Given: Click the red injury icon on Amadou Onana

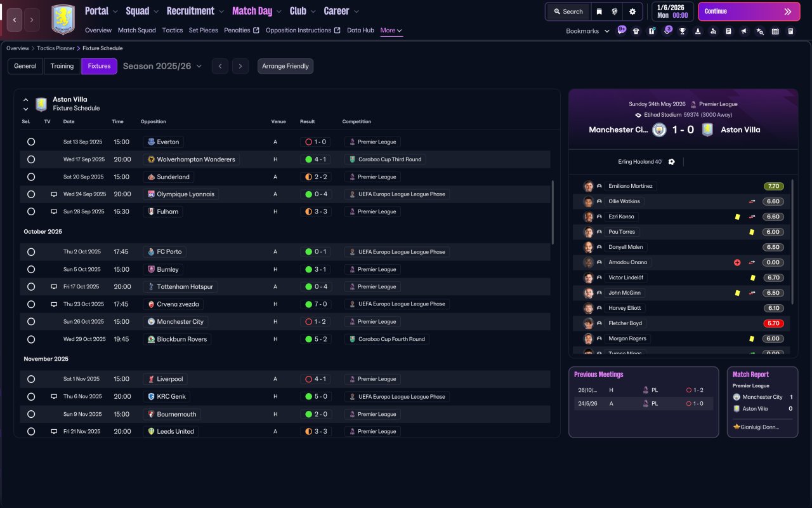Looking at the screenshot, I should 737,262.
